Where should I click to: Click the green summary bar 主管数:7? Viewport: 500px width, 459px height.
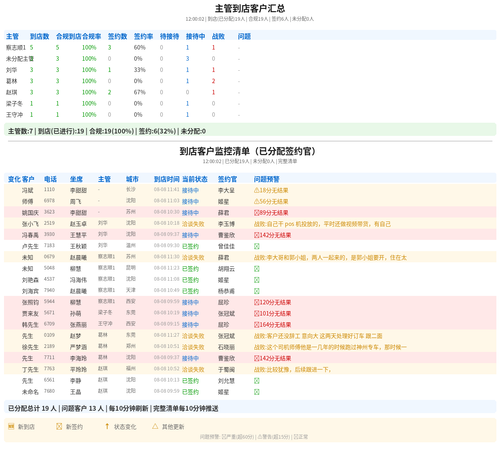coord(250,131)
